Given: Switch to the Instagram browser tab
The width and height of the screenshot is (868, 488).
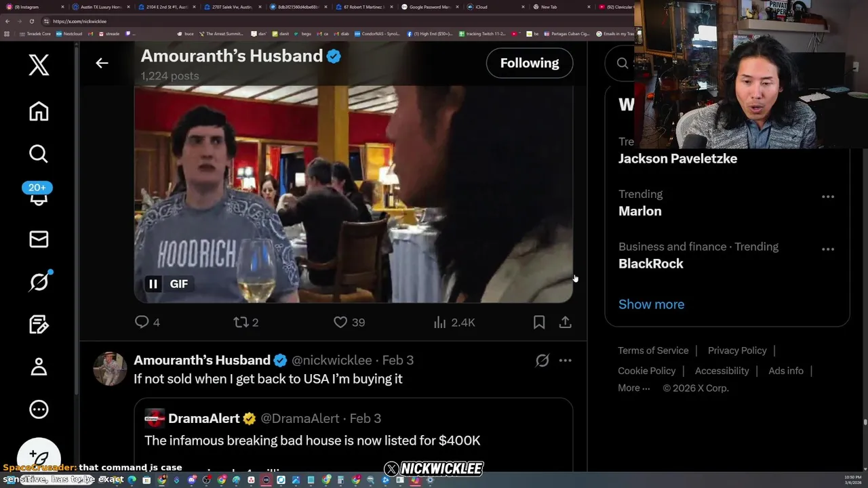Looking at the screenshot, I should point(34,7).
